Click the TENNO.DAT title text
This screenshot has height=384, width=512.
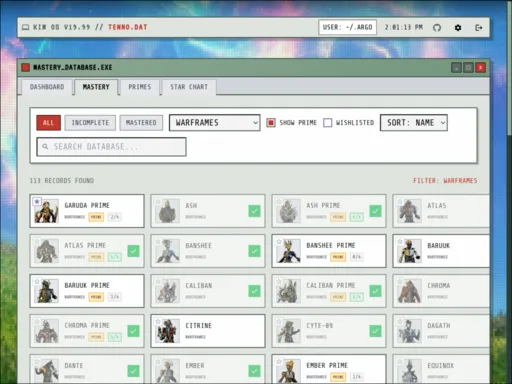pos(128,27)
